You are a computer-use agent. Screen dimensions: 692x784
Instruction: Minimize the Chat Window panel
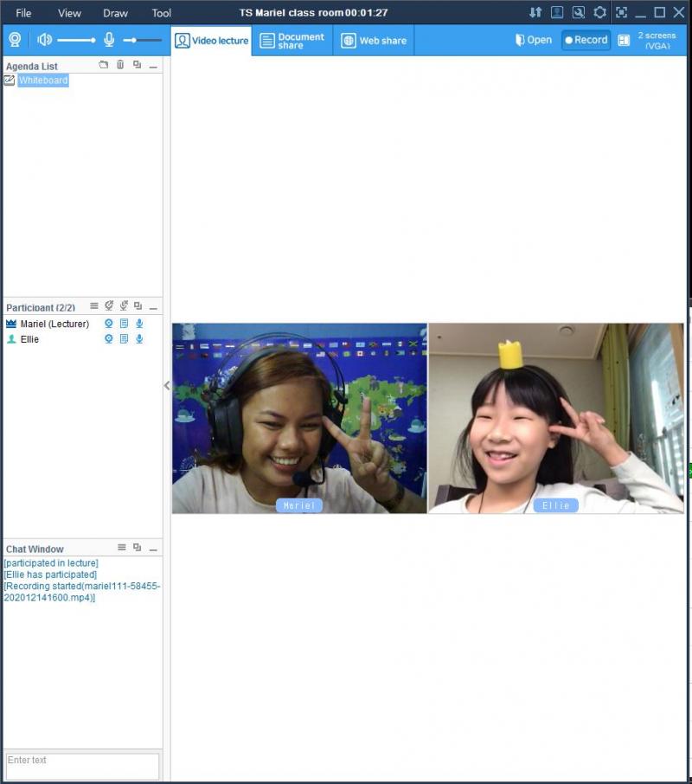tap(153, 549)
